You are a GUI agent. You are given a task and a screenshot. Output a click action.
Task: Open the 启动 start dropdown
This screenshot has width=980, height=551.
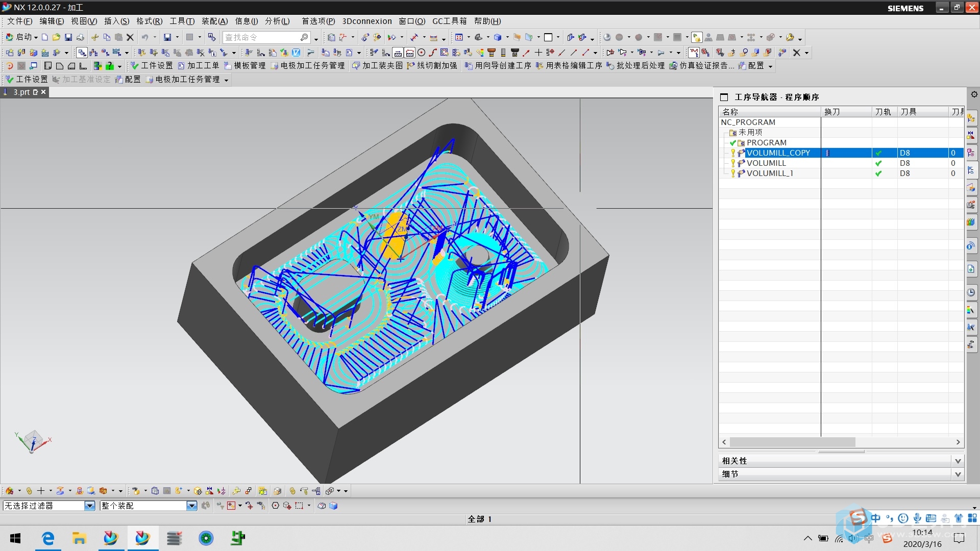(22, 37)
